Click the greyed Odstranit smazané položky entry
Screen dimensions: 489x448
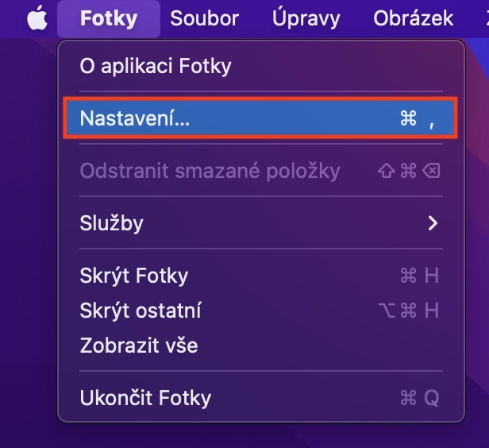tap(210, 170)
